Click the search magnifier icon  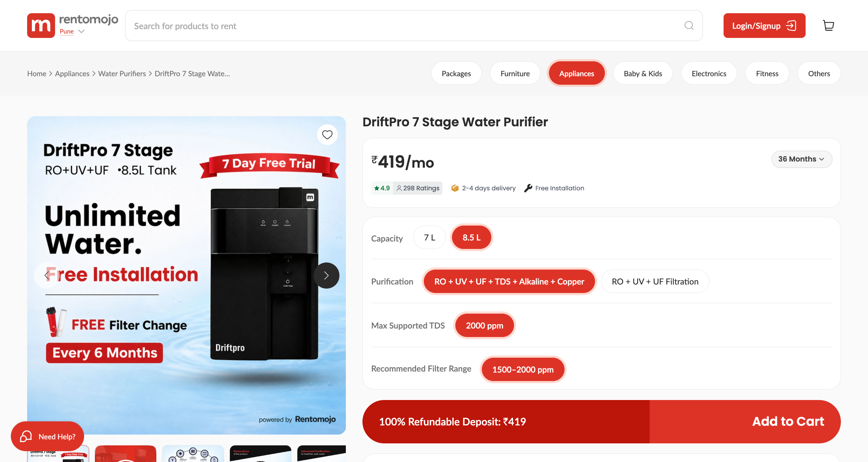689,25
